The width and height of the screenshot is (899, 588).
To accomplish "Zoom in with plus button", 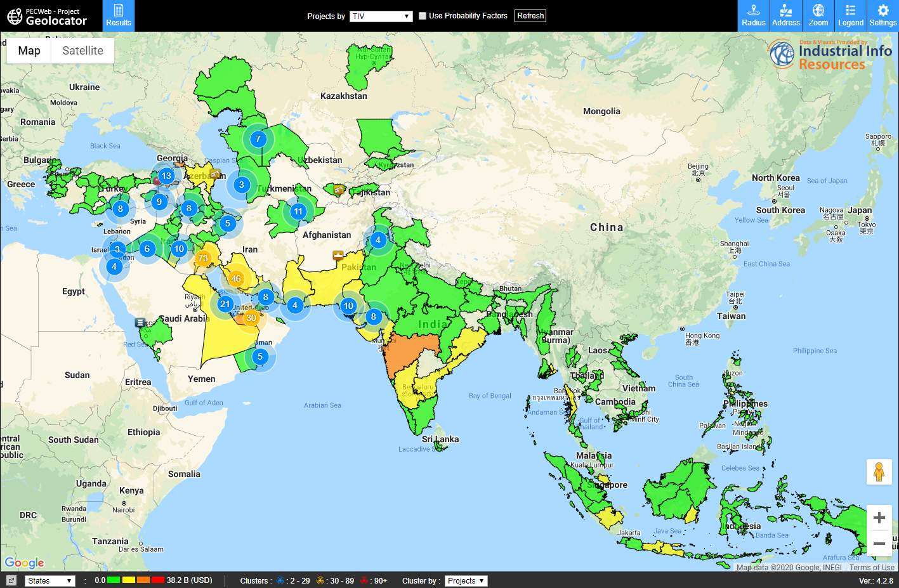I will tap(879, 518).
